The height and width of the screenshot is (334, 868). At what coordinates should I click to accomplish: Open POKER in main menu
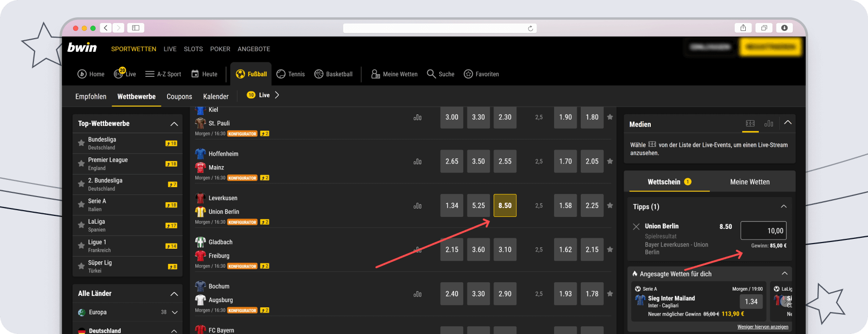point(220,49)
